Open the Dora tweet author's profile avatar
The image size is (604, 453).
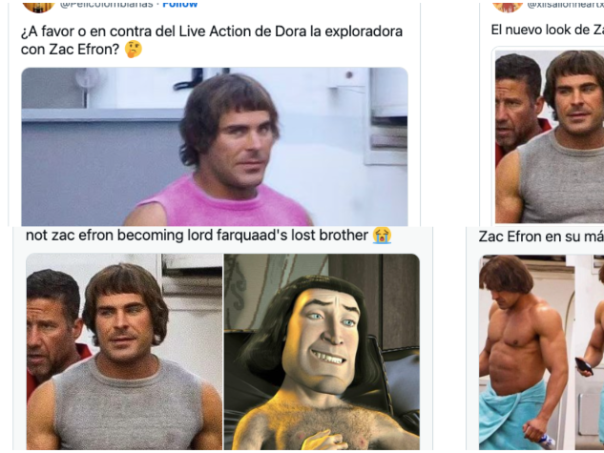click(39, 7)
